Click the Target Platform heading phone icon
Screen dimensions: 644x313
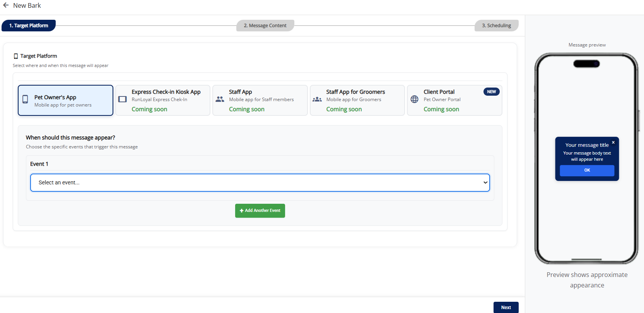pos(16,56)
